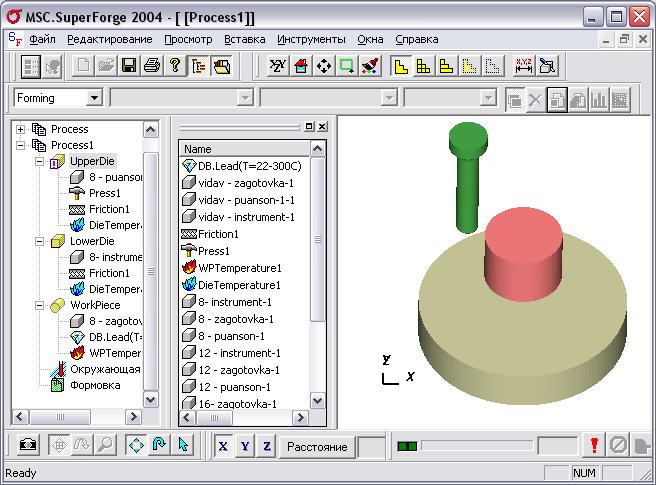Expand the Process tree node

[20, 129]
